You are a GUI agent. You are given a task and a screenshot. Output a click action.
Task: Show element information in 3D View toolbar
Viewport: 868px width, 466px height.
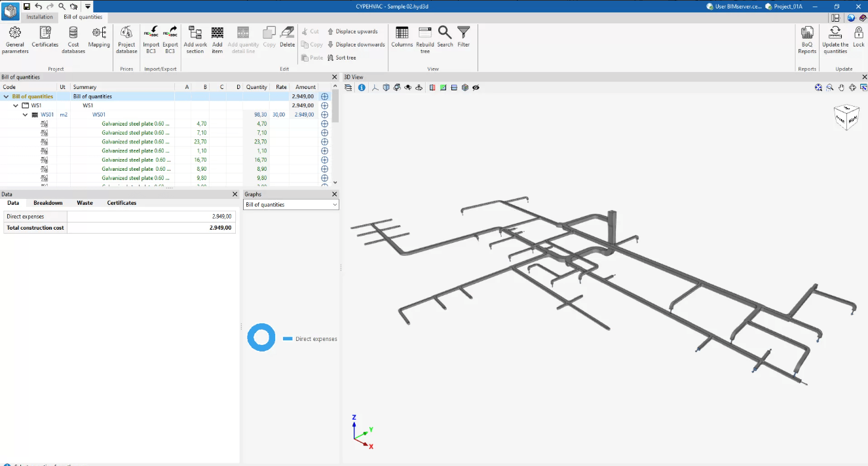(x=362, y=87)
